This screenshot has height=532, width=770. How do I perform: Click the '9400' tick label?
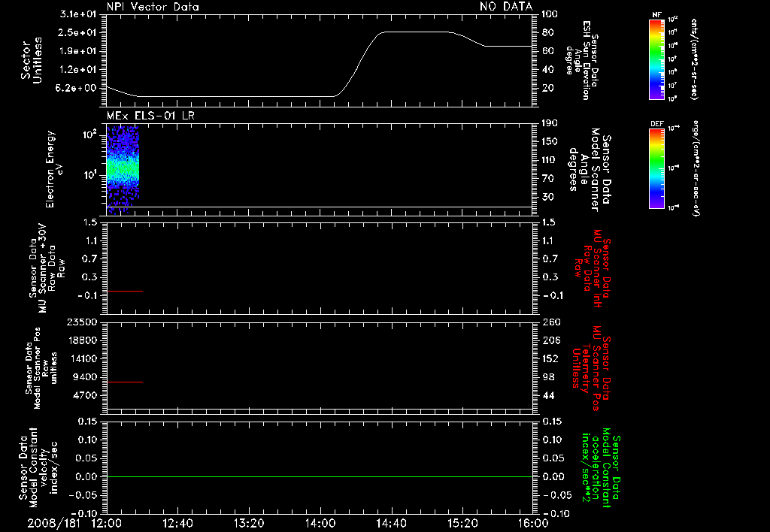85,377
